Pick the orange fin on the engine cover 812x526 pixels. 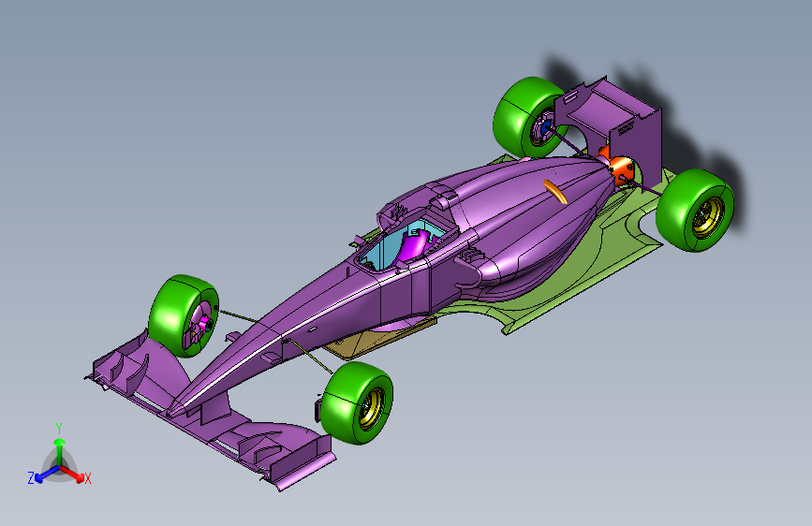(x=554, y=192)
